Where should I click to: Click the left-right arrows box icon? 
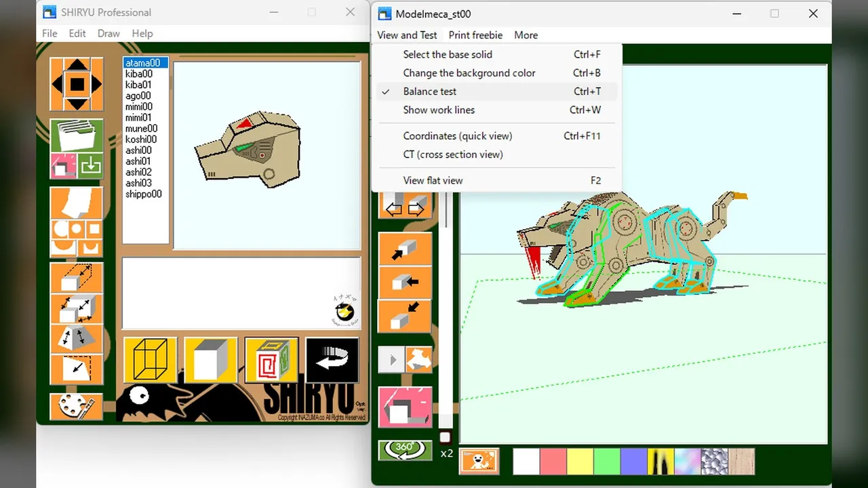[405, 204]
